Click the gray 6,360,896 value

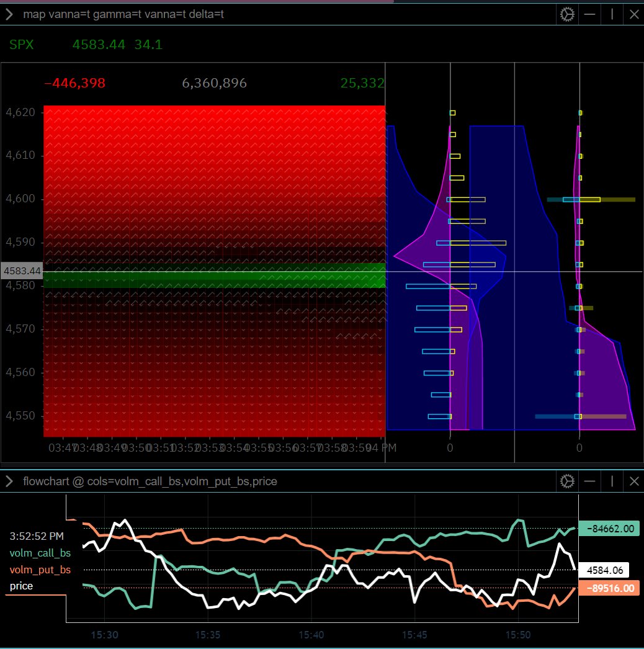[215, 83]
